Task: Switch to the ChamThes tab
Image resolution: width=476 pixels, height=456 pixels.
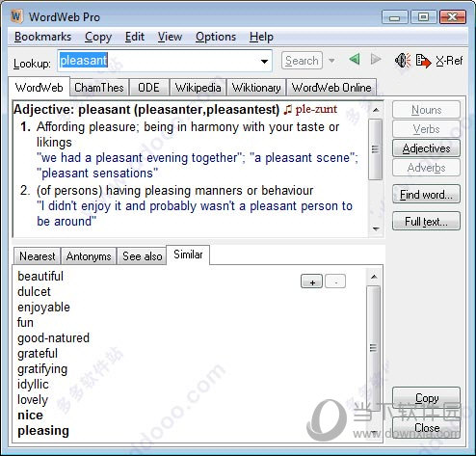Action: point(99,88)
